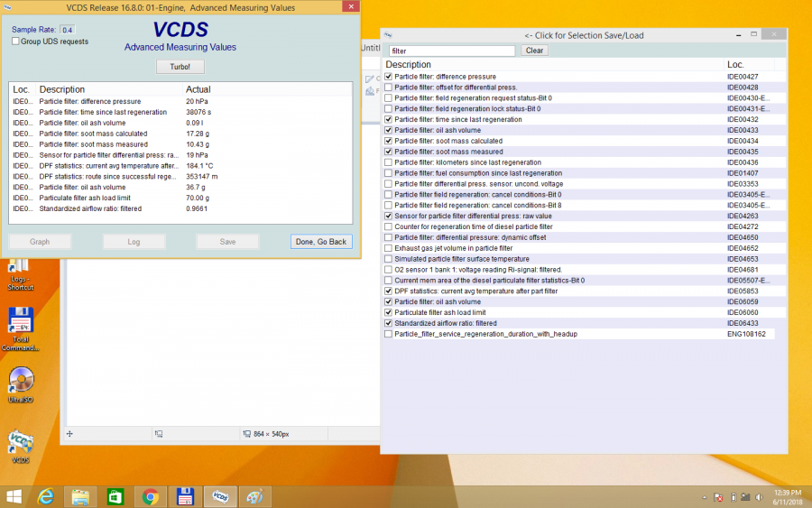The image size is (812, 508).
Task: Uncheck Particulate filter ash load limit
Action: [x=388, y=313]
